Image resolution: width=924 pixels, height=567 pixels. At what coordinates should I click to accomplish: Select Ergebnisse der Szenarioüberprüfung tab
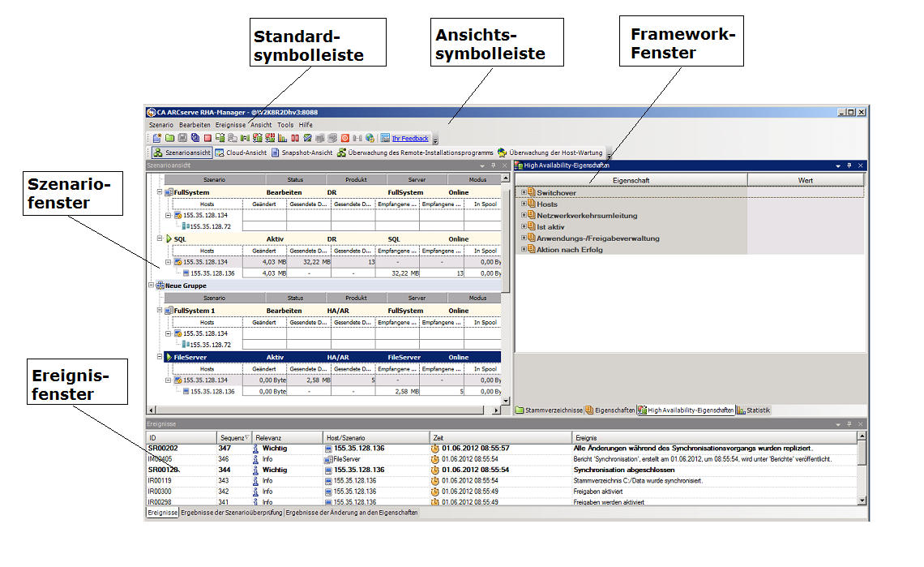coord(232,513)
